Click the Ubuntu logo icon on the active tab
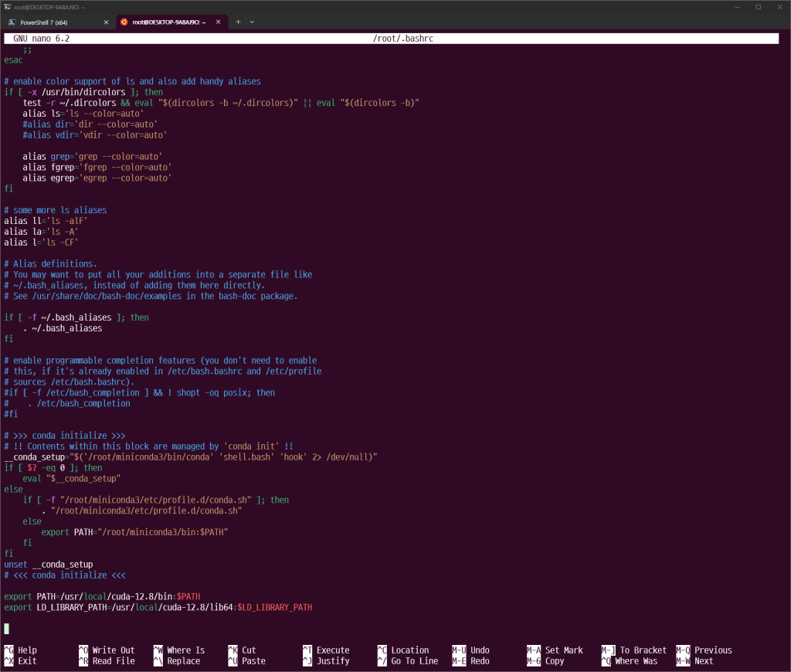The image size is (791, 672). tap(124, 22)
